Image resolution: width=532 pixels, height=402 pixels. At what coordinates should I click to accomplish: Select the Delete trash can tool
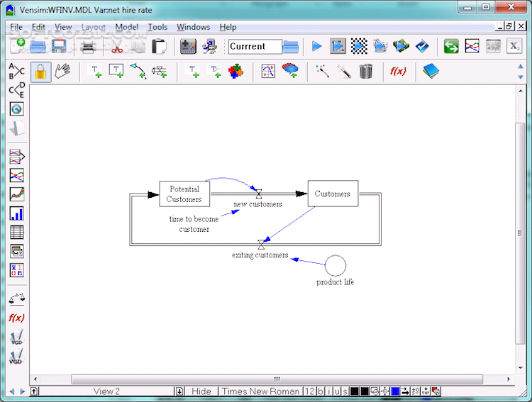pos(366,71)
